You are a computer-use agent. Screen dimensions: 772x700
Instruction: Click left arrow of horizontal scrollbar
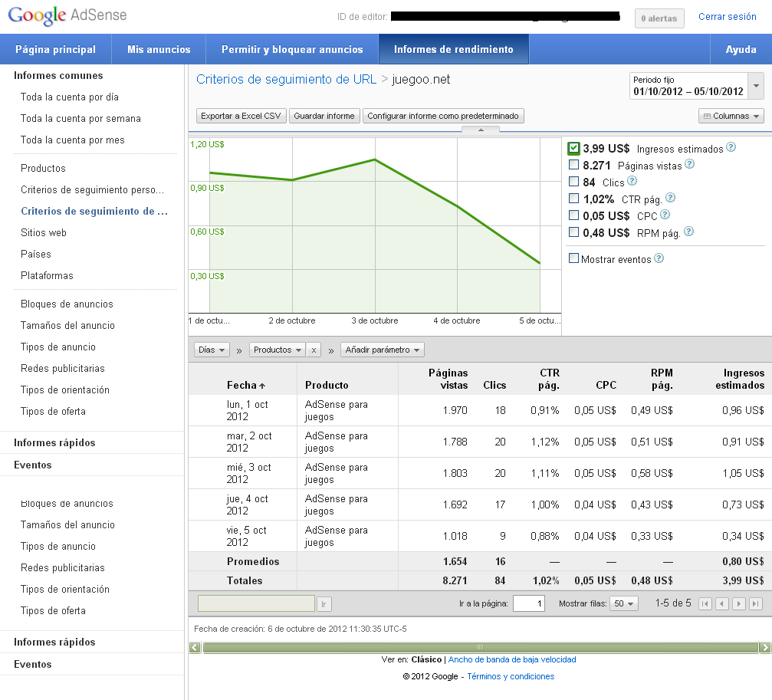tap(195, 647)
